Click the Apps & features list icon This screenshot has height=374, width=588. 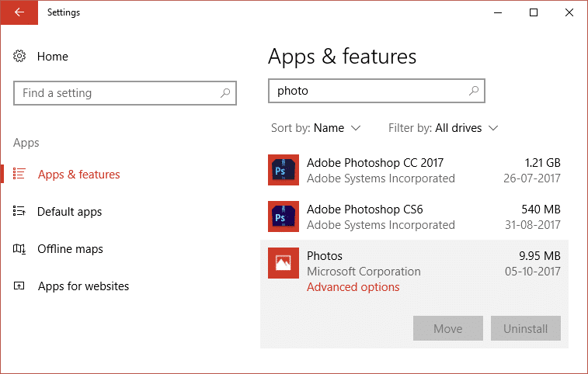(19, 174)
